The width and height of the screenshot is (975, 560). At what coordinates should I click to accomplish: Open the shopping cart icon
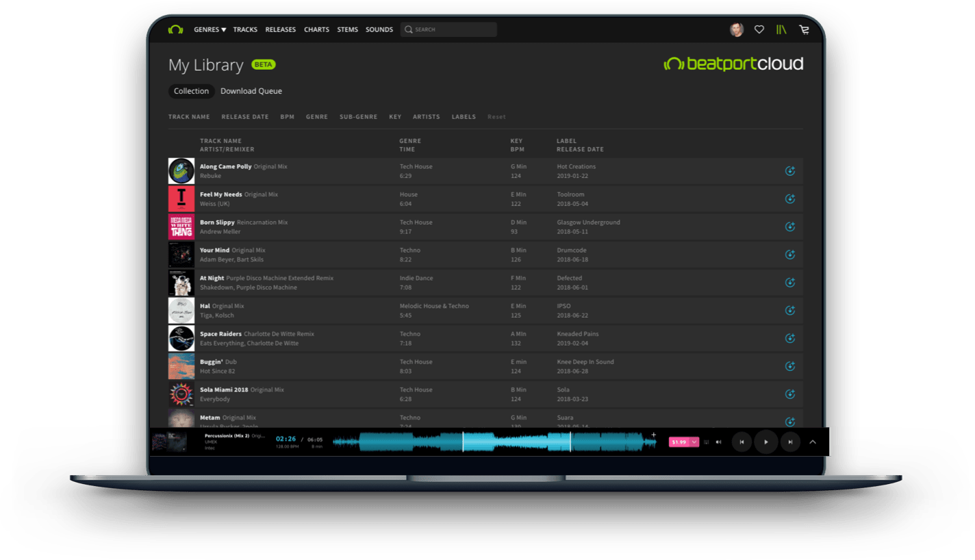[804, 29]
